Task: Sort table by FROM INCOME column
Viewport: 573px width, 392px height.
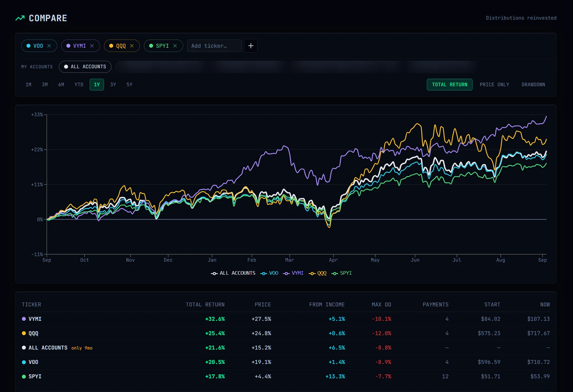Action: 327,305
